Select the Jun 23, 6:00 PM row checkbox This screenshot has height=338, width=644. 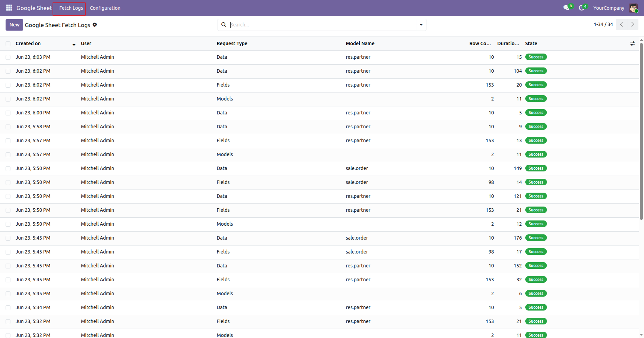click(x=8, y=113)
